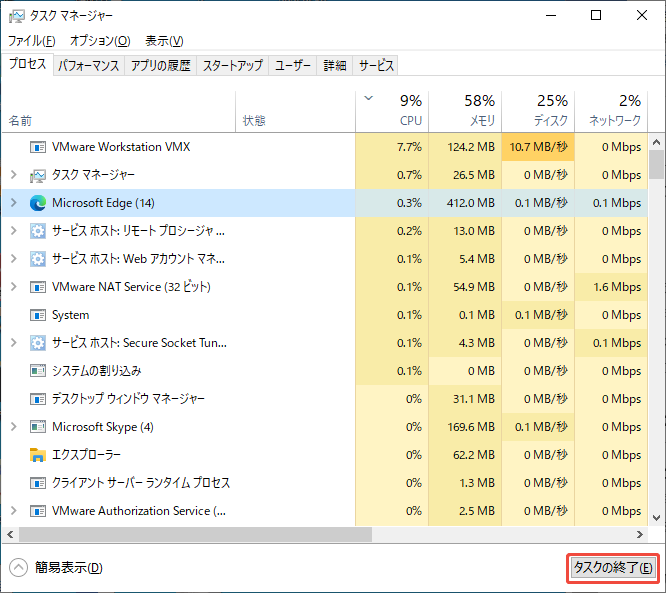Select the システムの割り込み process name
The image size is (666, 593).
(x=96, y=371)
